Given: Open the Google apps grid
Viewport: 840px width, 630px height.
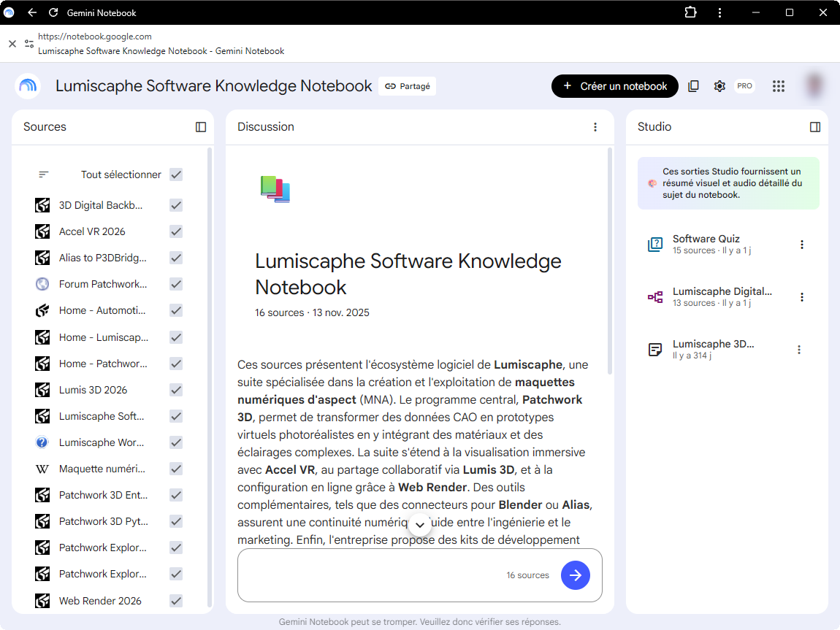Looking at the screenshot, I should point(779,86).
